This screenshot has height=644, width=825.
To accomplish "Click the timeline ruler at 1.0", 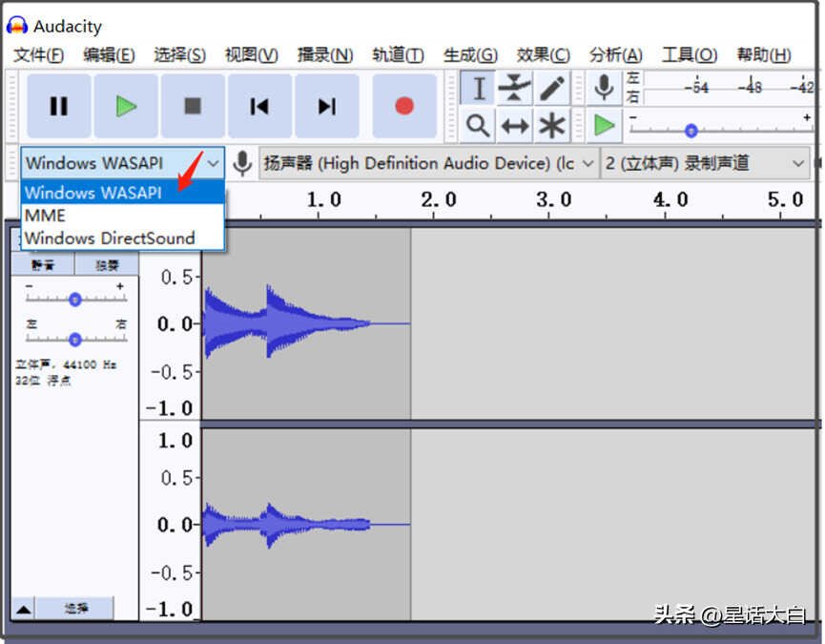I will pyautogui.click(x=323, y=200).
